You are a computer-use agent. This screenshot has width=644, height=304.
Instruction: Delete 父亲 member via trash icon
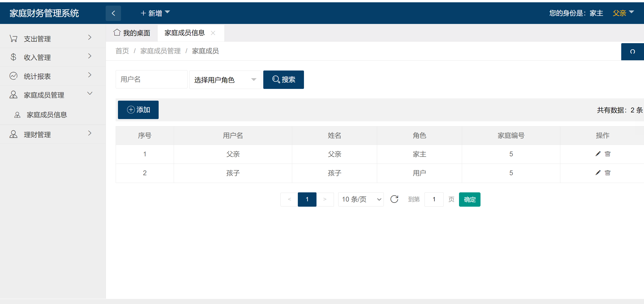(x=607, y=154)
